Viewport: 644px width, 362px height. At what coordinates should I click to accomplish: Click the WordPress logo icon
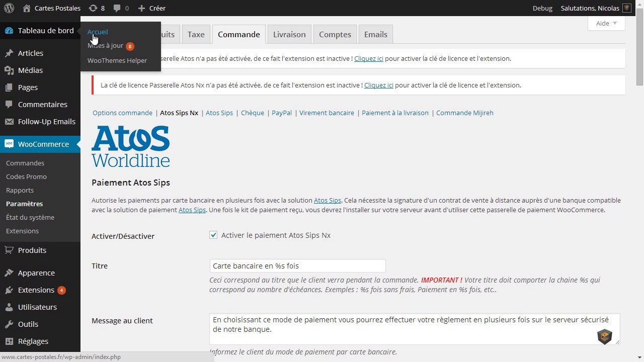(x=9, y=8)
